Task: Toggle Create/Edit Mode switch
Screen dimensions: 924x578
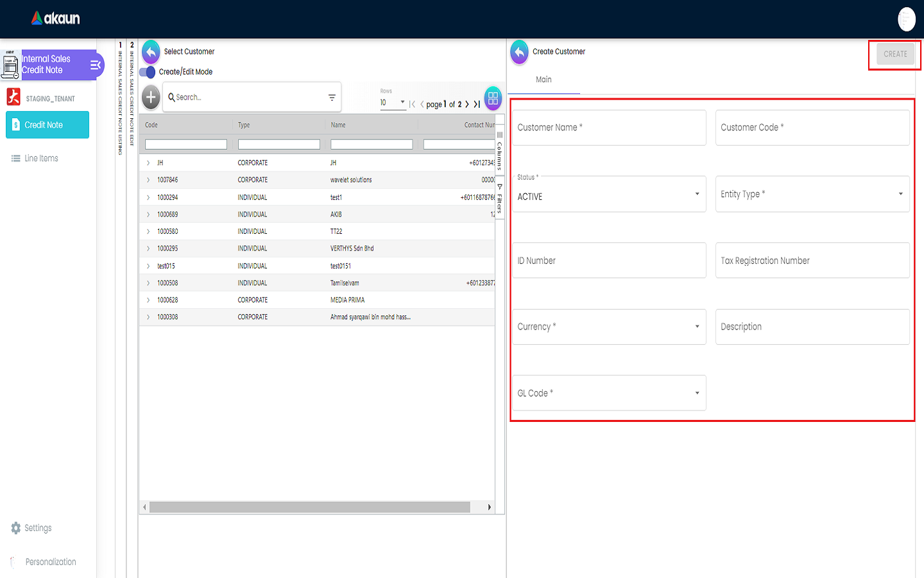Action: click(x=148, y=72)
